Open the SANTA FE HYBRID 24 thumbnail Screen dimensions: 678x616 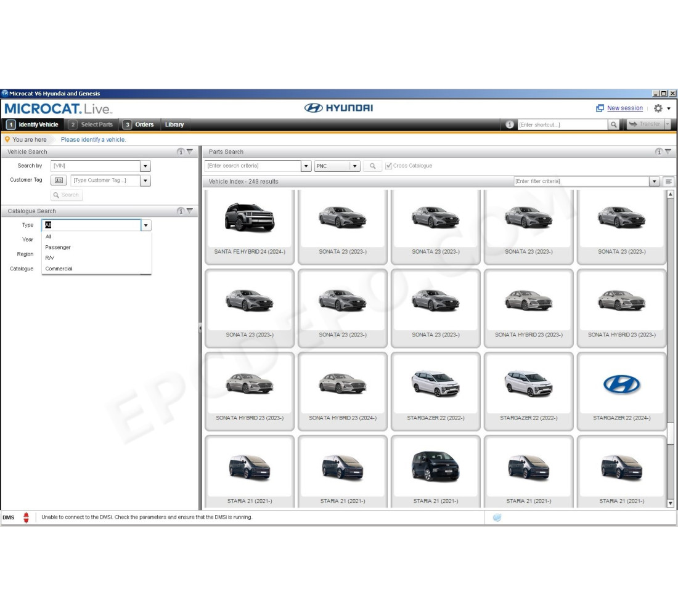coord(249,223)
